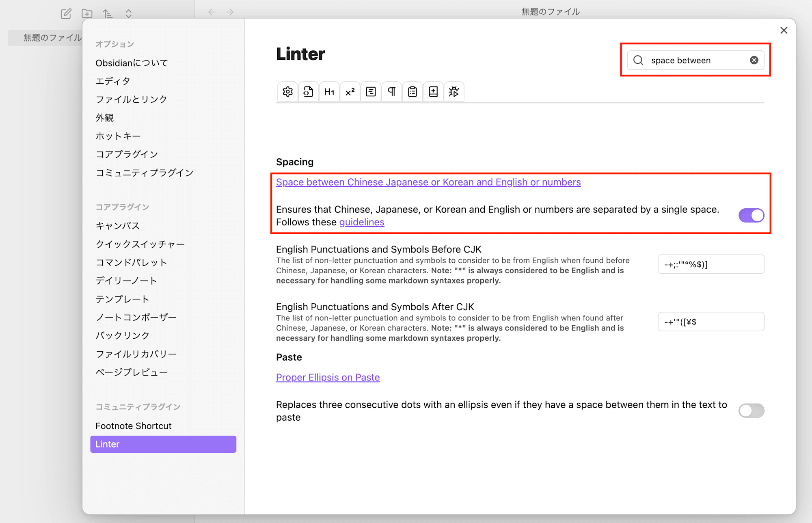Click the 'space between' search field
The height and width of the screenshot is (523, 812).
tap(696, 60)
